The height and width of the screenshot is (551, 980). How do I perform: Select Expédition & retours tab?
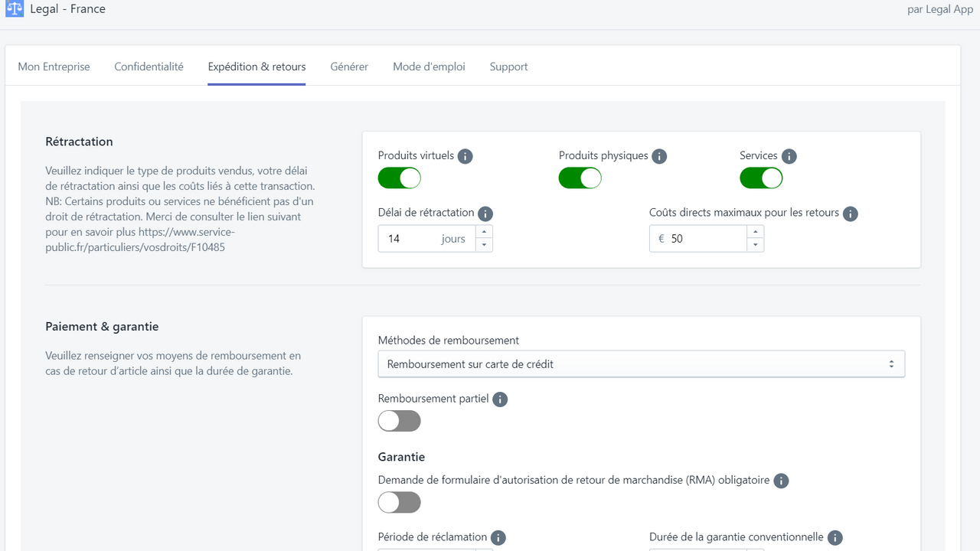(x=257, y=67)
